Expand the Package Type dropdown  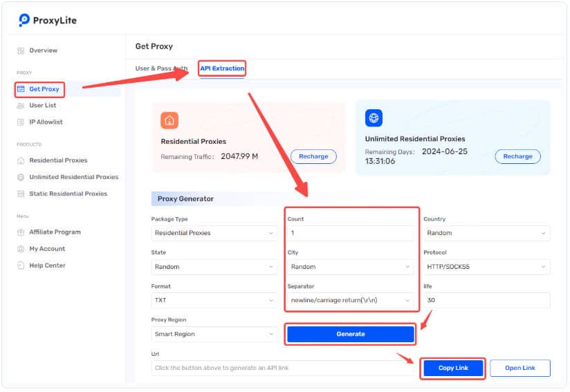(x=214, y=233)
